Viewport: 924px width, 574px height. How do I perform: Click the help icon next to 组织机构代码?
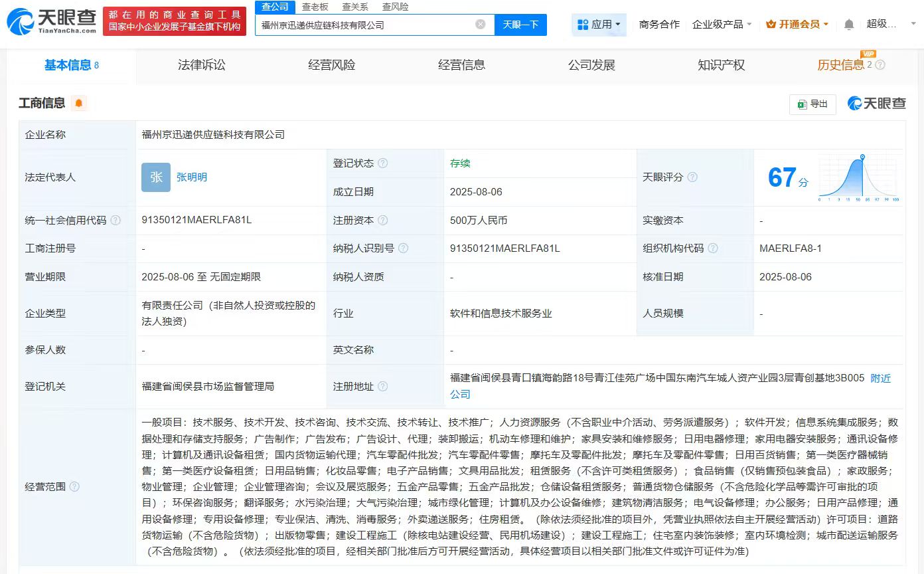tap(713, 248)
